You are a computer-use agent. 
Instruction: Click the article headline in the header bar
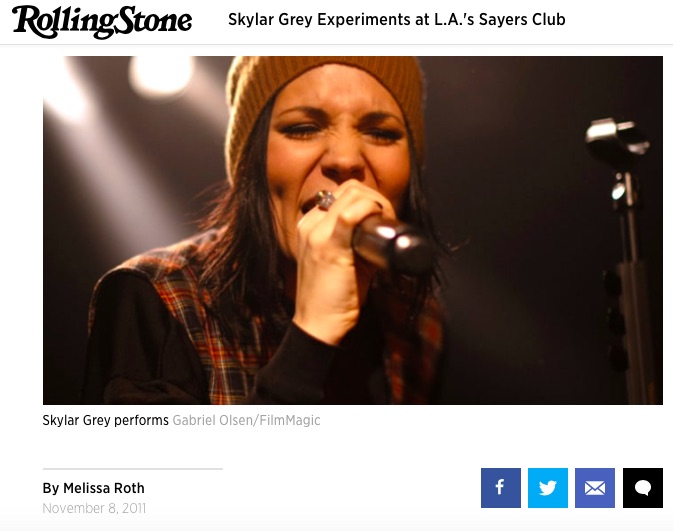pos(397,20)
